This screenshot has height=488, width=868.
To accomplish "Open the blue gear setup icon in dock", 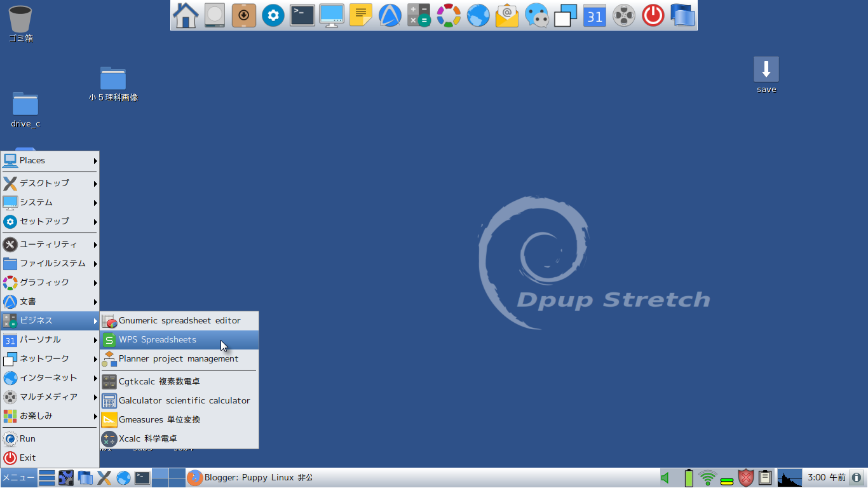I will pyautogui.click(x=273, y=15).
